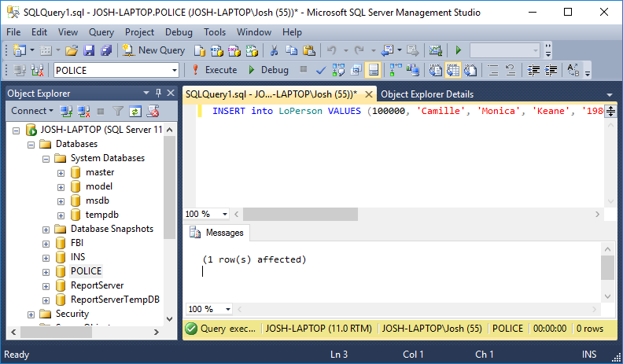Screen dimensions: 623x364
Task: Click the Execute button
Action: click(x=214, y=70)
